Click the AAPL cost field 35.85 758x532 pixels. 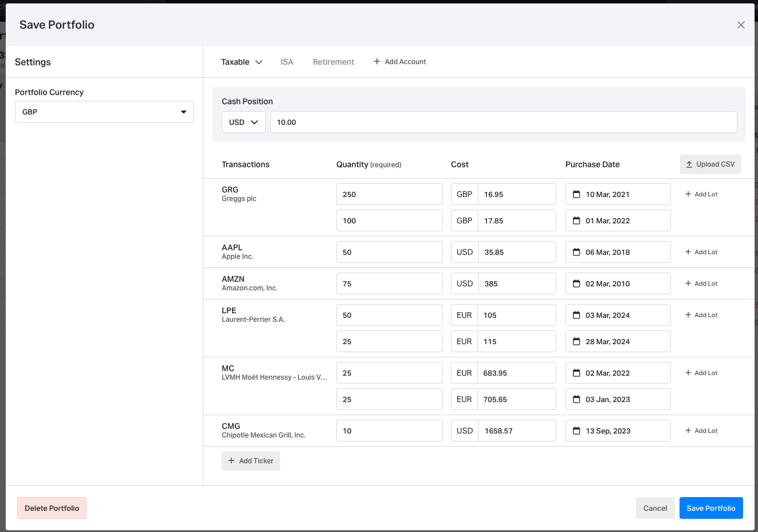click(517, 252)
